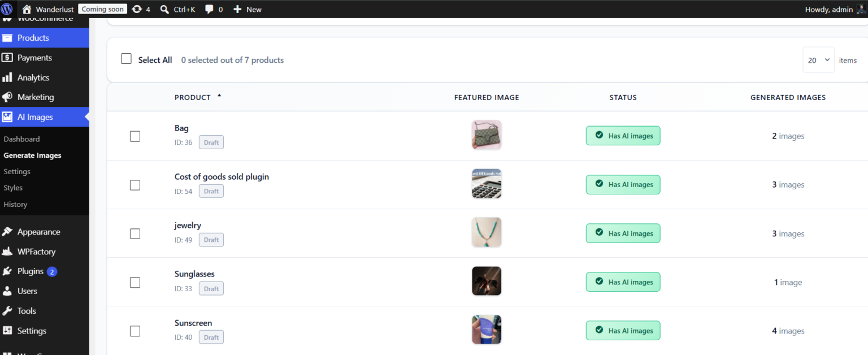This screenshot has width=868, height=355.
Task: Click the Marketing megaphone icon
Action: [x=7, y=97]
